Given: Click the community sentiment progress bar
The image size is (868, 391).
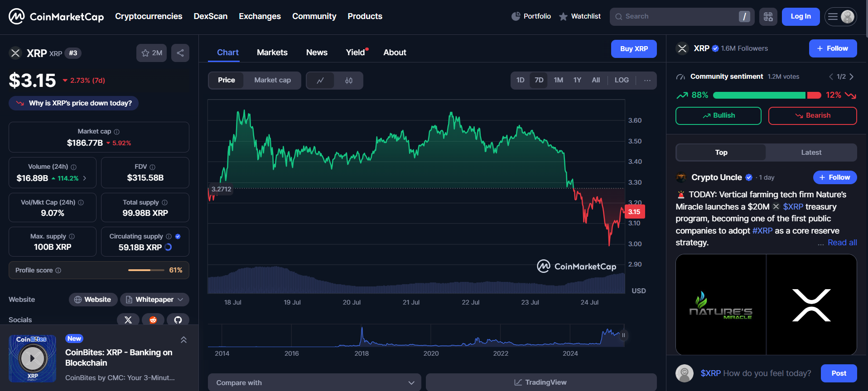Looking at the screenshot, I should (x=767, y=95).
